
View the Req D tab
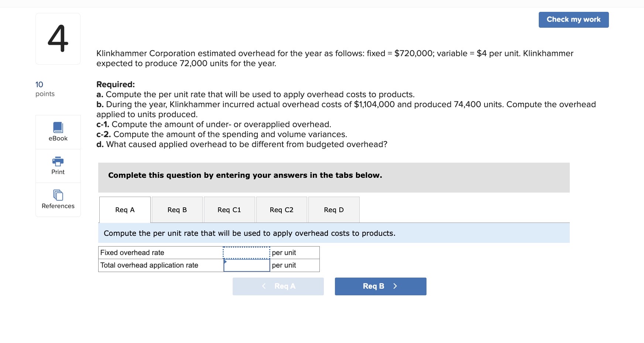pyautogui.click(x=333, y=210)
